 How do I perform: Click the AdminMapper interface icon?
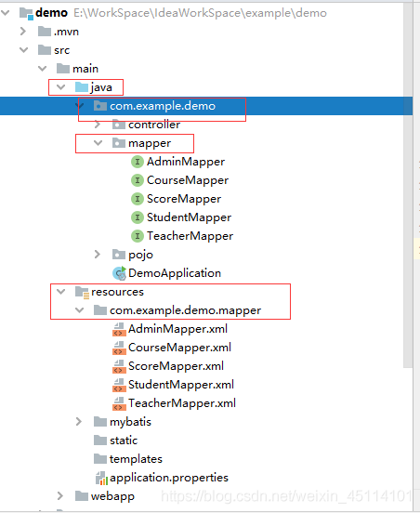coord(138,162)
